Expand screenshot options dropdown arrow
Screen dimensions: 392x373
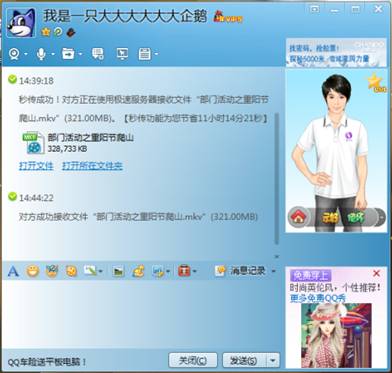[x=168, y=271]
